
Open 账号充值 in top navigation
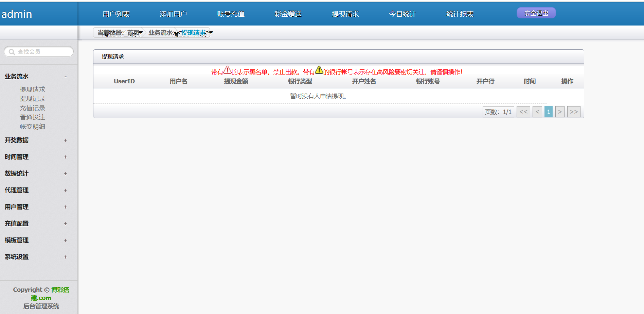(231, 14)
